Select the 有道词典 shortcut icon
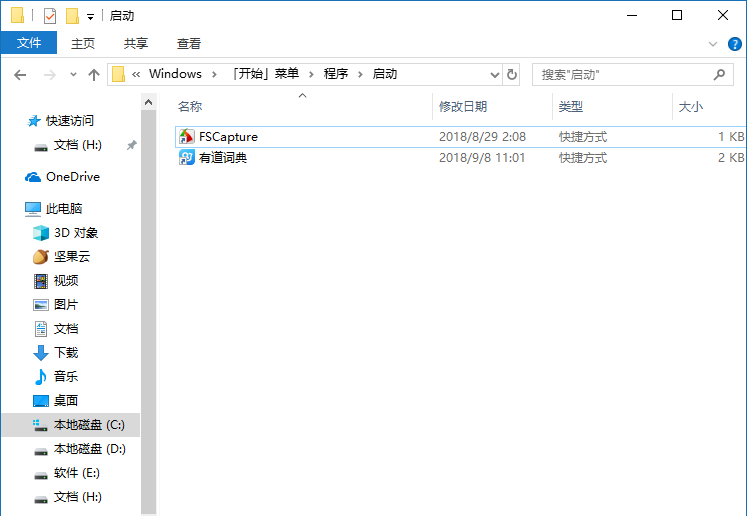Screen dimensions: 747x516 [186, 158]
